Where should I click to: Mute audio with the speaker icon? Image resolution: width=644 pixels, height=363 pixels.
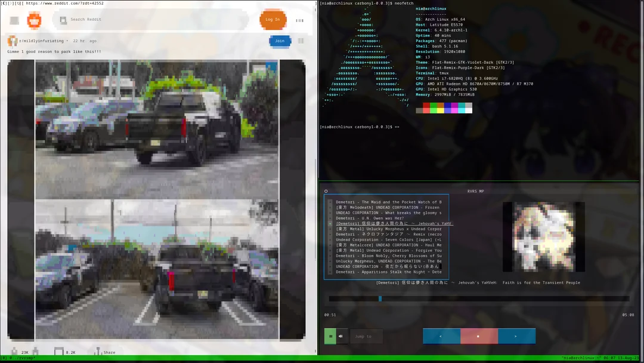(340, 336)
